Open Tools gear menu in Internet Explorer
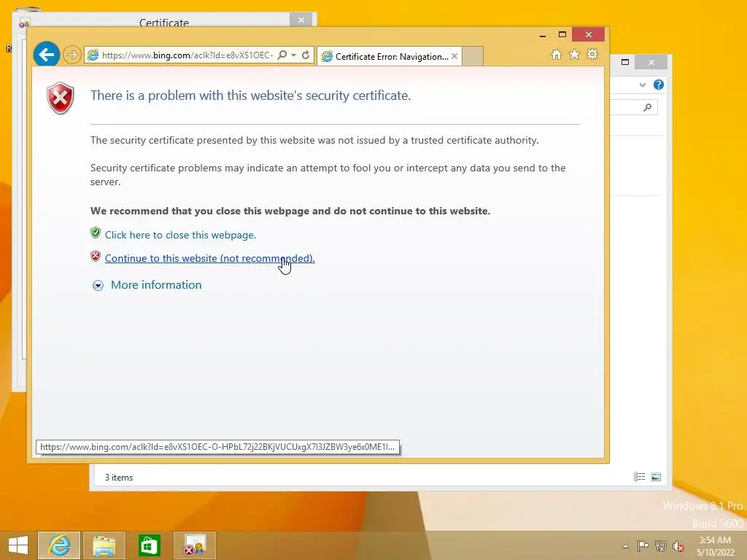 click(592, 54)
